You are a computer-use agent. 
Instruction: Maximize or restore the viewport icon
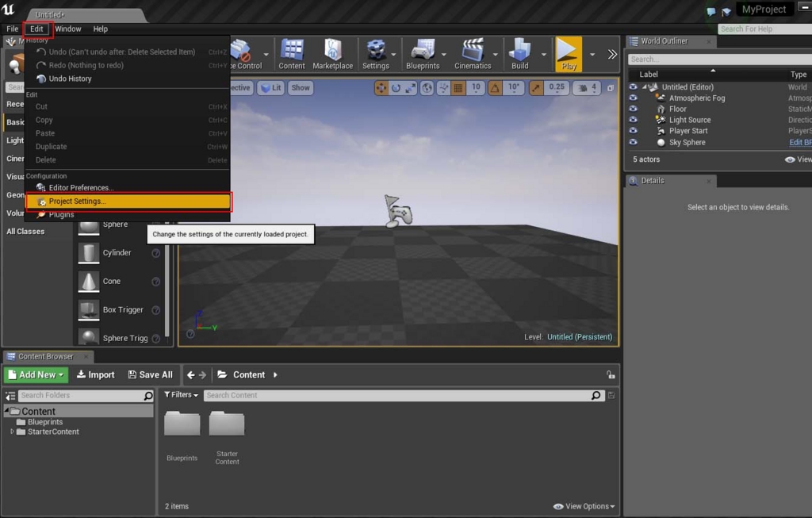[x=611, y=88]
